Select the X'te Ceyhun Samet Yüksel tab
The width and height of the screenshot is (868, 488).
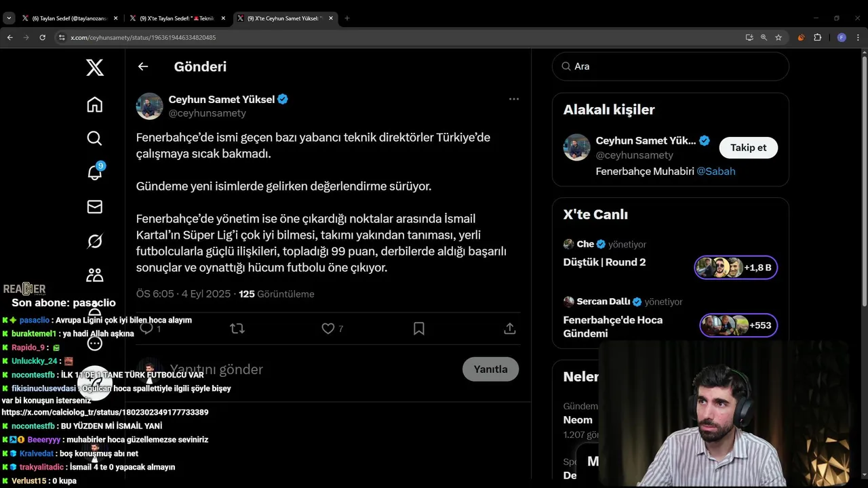pos(284,18)
